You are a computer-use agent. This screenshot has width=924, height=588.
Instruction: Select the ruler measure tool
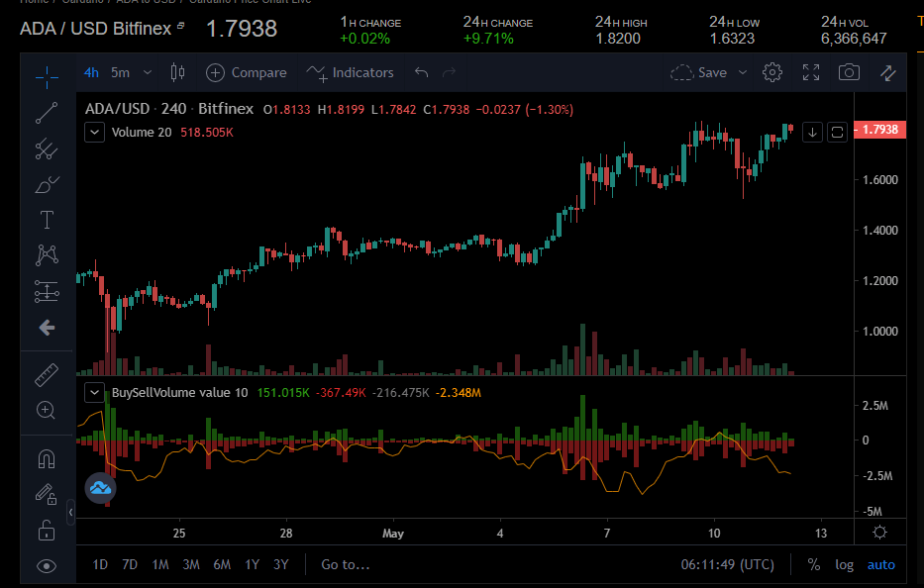click(47, 375)
